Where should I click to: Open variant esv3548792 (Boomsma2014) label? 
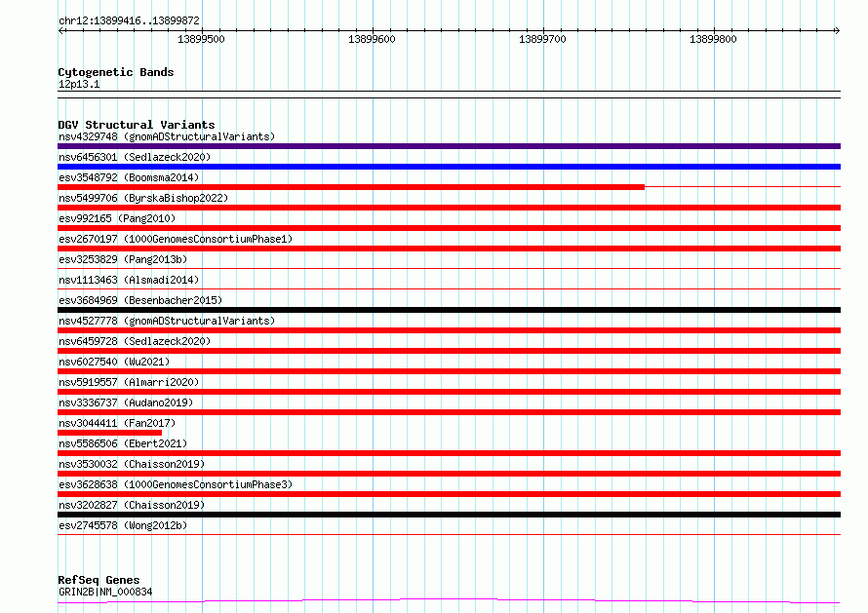129,177
